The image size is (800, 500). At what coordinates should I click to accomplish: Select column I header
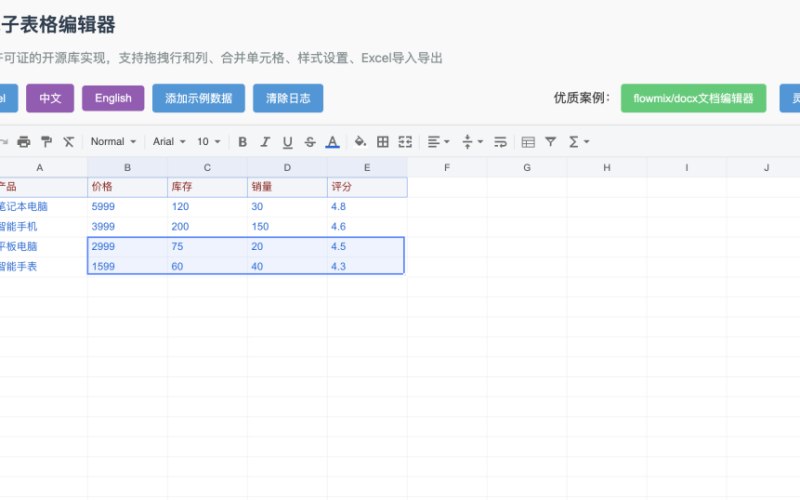(x=687, y=167)
